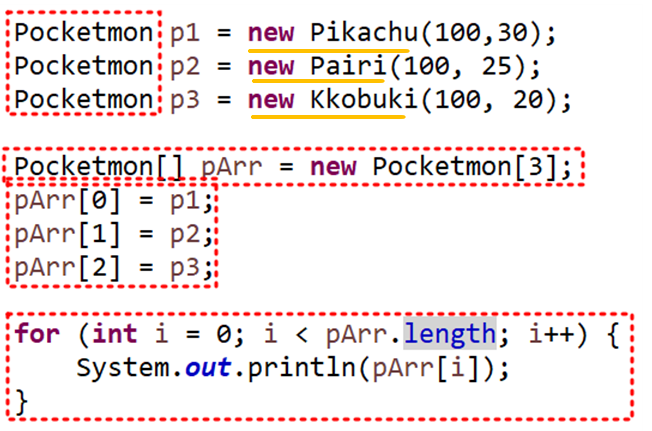The height and width of the screenshot is (431, 652).
Task: Click the highlighted 'length' field
Action: click(450, 334)
